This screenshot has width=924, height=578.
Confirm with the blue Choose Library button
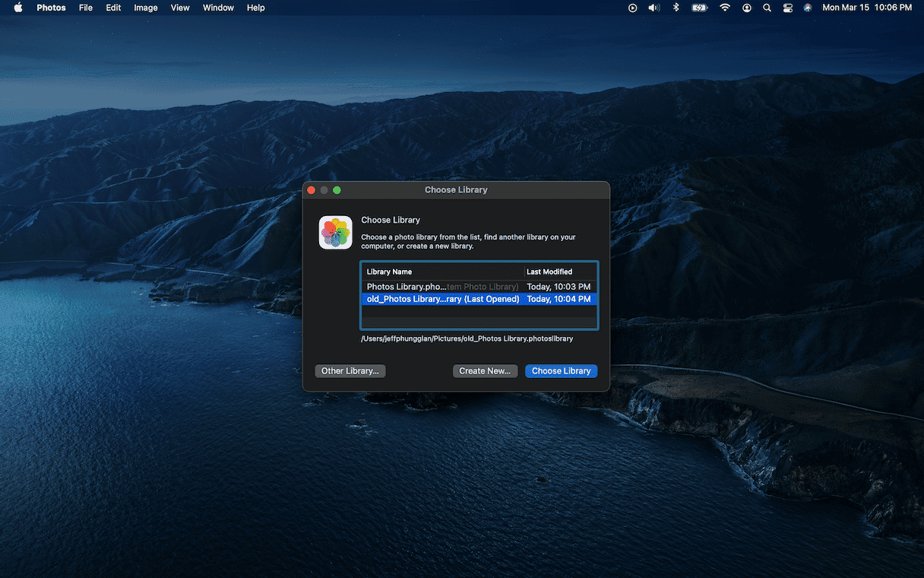point(561,371)
